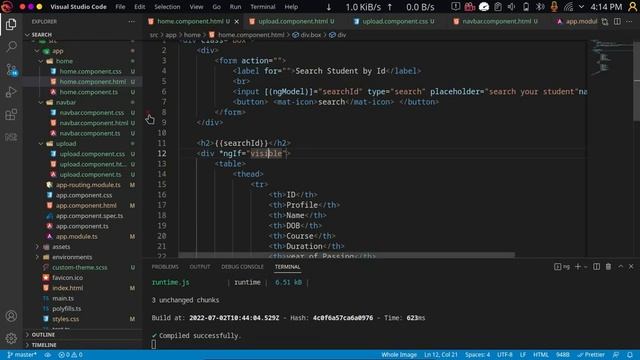Click the system volume icon
The width and height of the screenshot is (640, 360).
[512, 7]
